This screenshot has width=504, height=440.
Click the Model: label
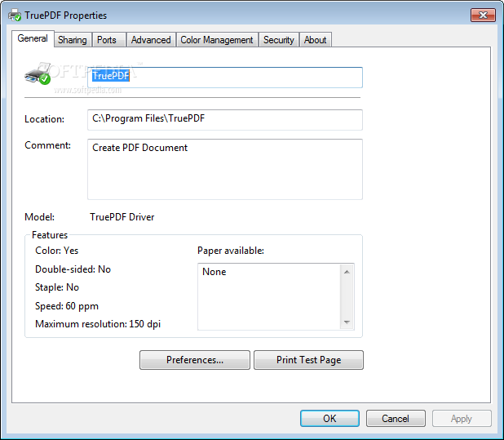tap(39, 217)
